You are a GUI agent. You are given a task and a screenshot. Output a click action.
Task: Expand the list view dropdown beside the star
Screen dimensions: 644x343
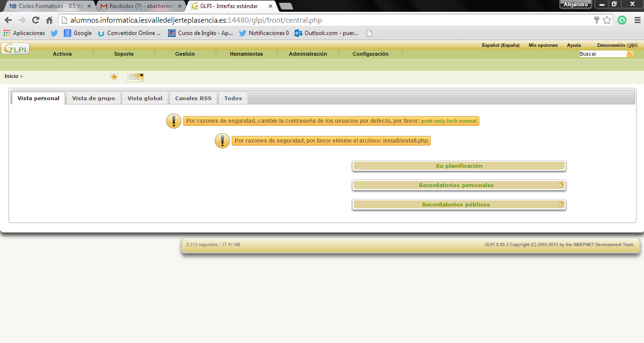click(x=136, y=77)
